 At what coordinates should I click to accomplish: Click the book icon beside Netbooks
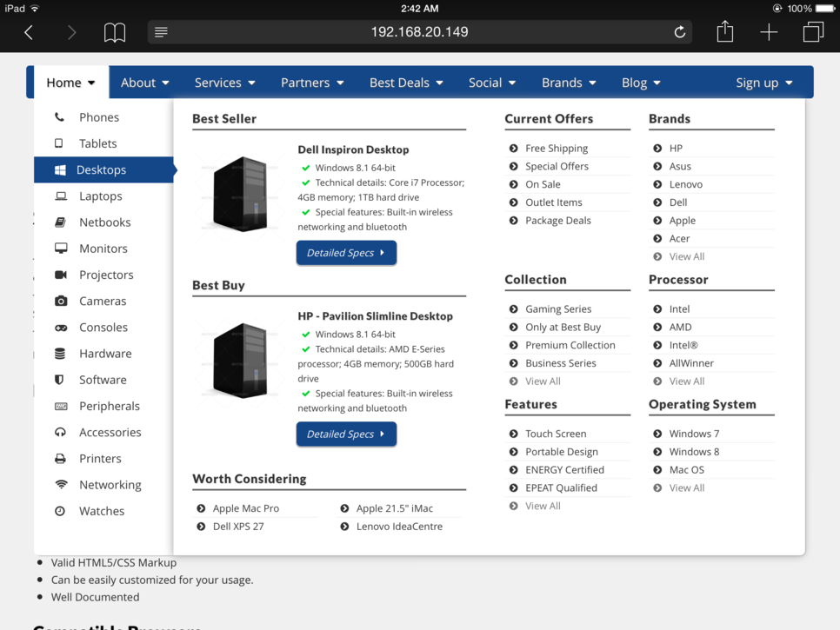click(61, 222)
